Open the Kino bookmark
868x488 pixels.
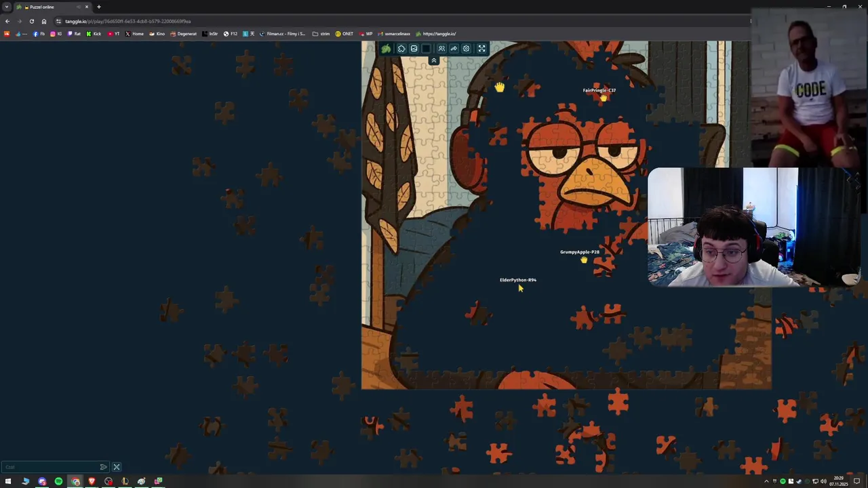coord(157,34)
